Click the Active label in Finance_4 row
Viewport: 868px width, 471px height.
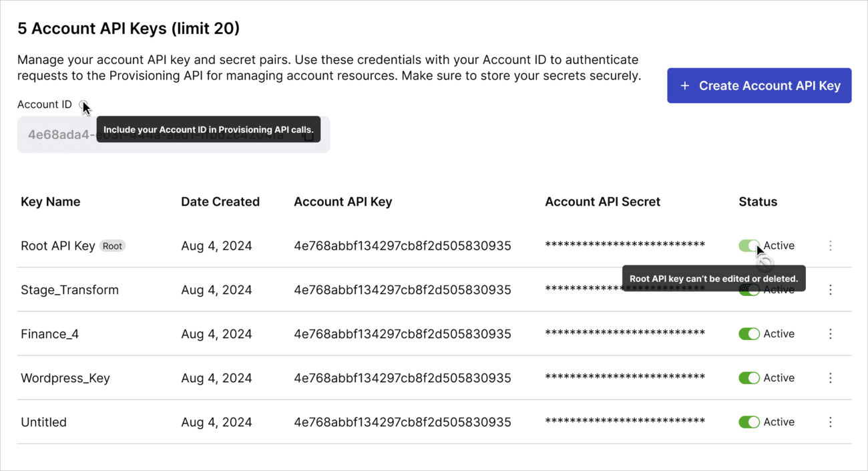[x=779, y=334]
